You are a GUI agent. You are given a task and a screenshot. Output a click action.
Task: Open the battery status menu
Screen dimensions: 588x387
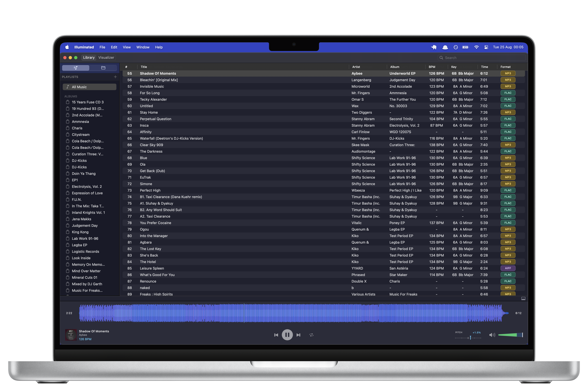(x=466, y=47)
